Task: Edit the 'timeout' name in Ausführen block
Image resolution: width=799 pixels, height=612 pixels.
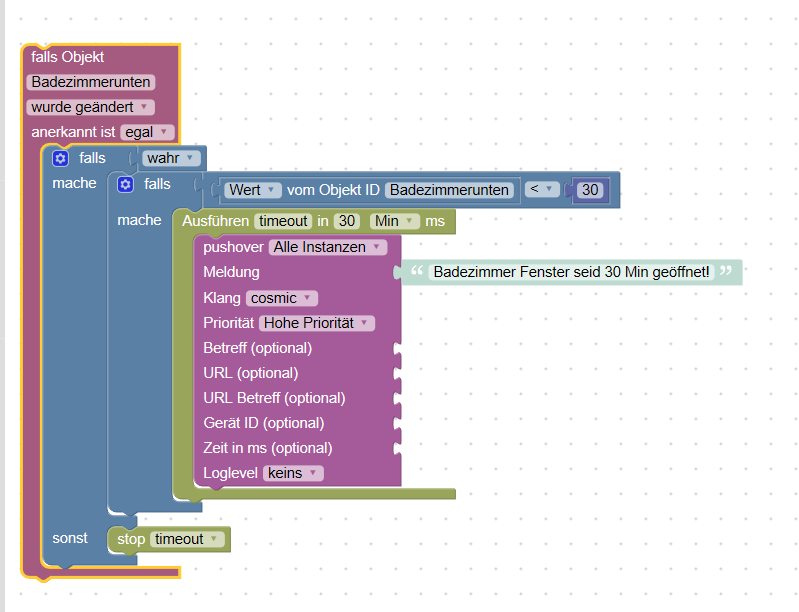Action: 283,221
